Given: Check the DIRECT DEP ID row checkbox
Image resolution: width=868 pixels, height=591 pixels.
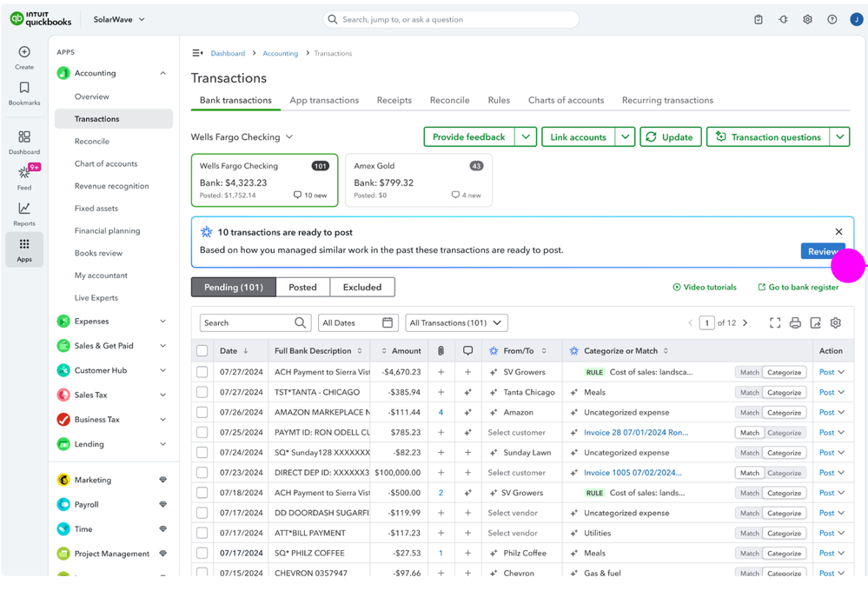Looking at the screenshot, I should pos(202,473).
